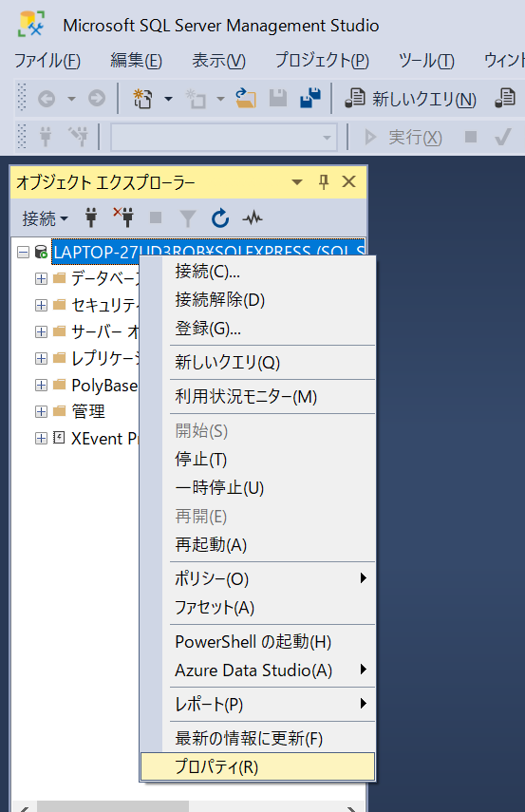Toggle the Object Explorer auto-hide pin
The width and height of the screenshot is (525, 812).
(x=324, y=181)
